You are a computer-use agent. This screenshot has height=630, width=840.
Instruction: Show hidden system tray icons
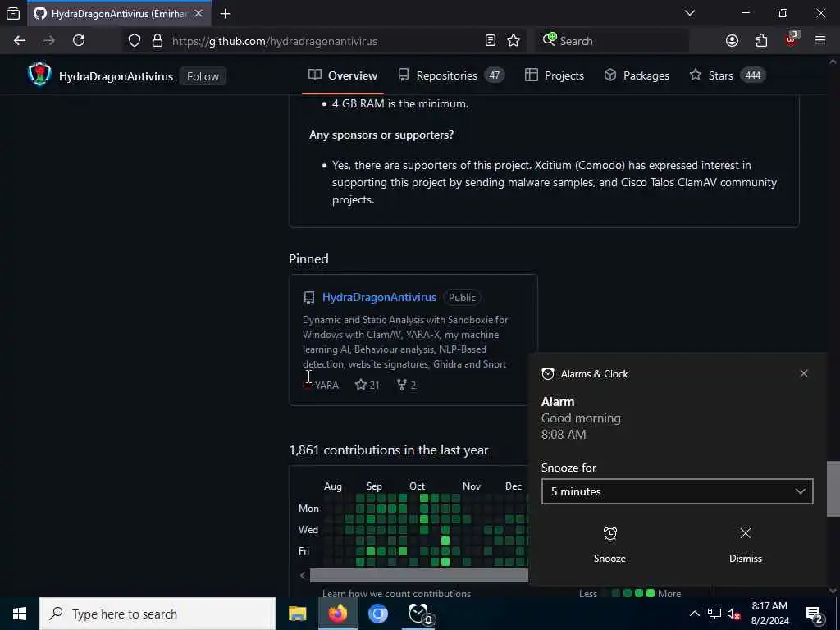point(694,614)
